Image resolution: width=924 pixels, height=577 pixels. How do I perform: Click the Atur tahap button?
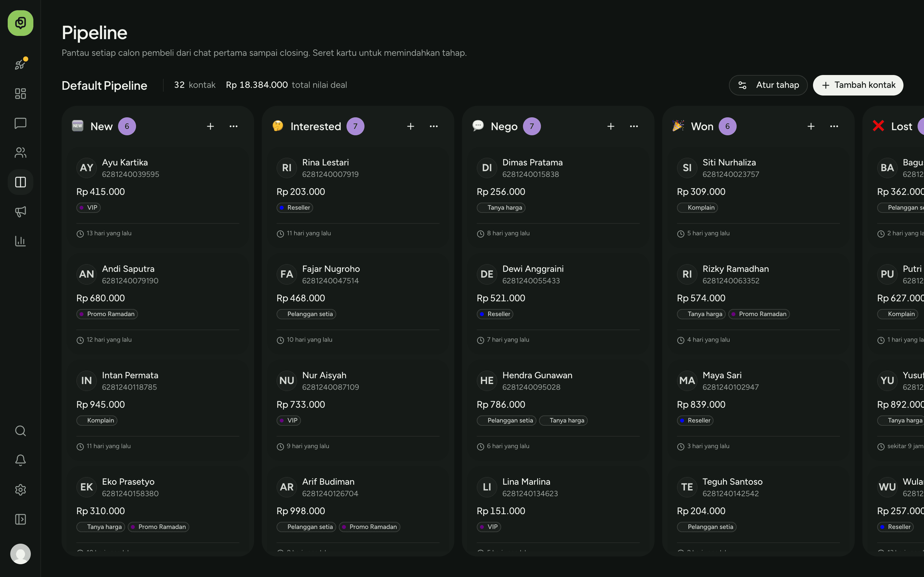pyautogui.click(x=768, y=85)
